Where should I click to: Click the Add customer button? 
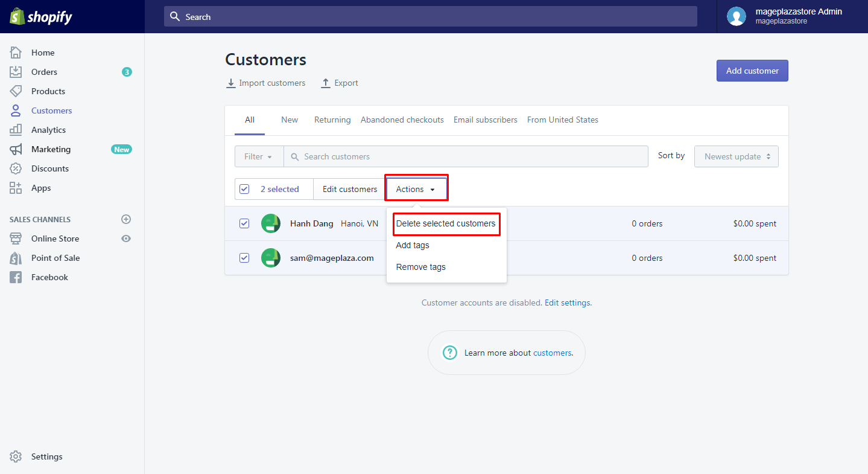[x=752, y=71]
